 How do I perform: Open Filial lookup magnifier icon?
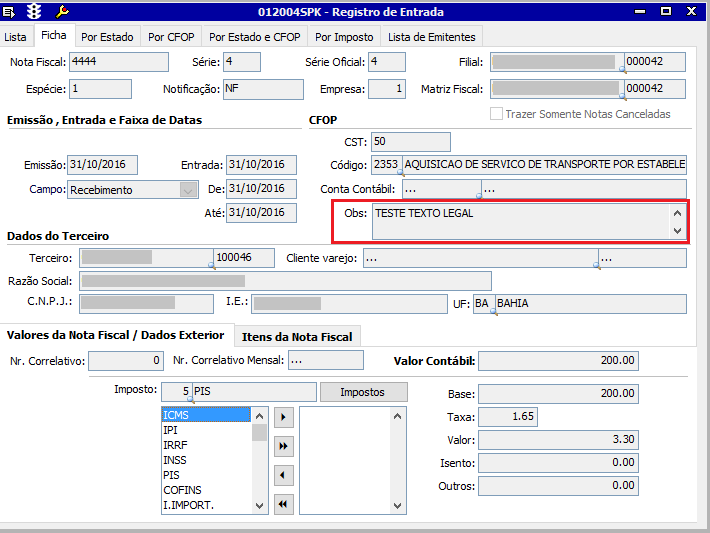[x=623, y=69]
